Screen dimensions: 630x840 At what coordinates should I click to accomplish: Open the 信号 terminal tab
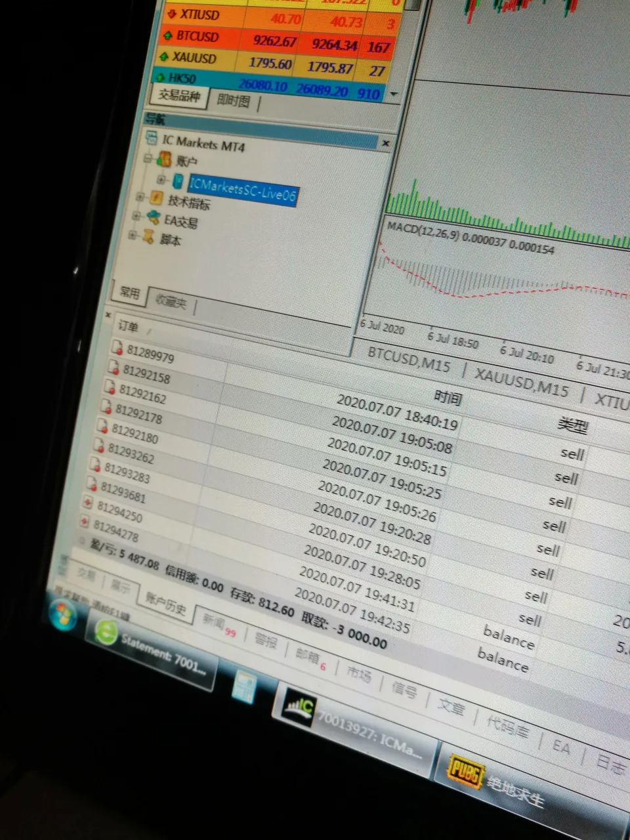[404, 691]
